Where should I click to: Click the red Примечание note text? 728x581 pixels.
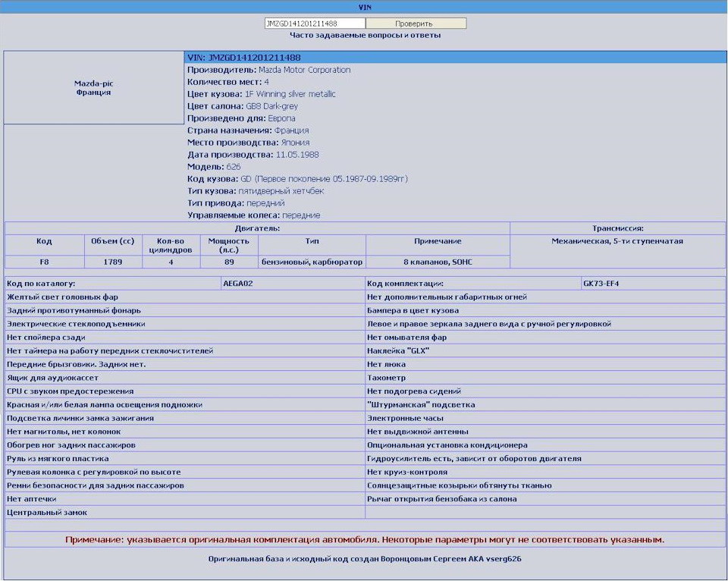point(365,540)
